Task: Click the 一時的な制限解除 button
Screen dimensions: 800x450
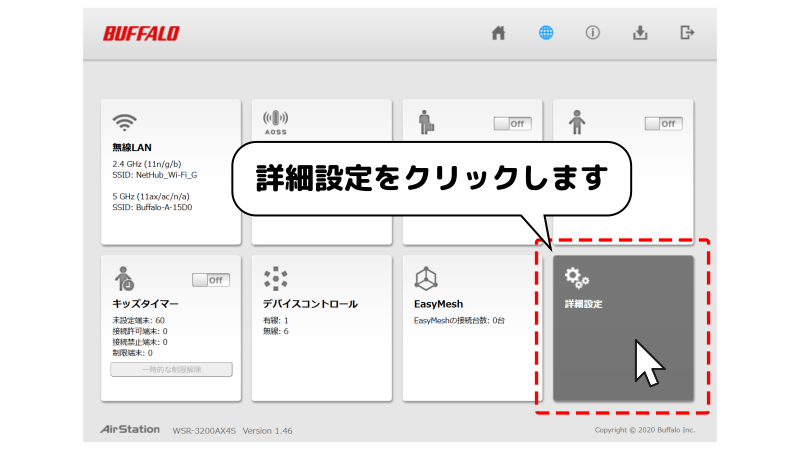Action: tap(171, 369)
